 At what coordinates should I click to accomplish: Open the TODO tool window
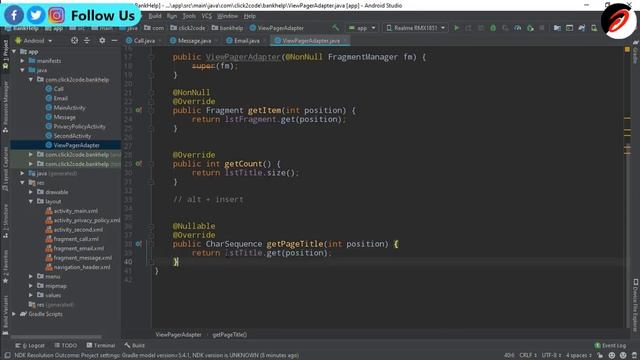[66, 345]
